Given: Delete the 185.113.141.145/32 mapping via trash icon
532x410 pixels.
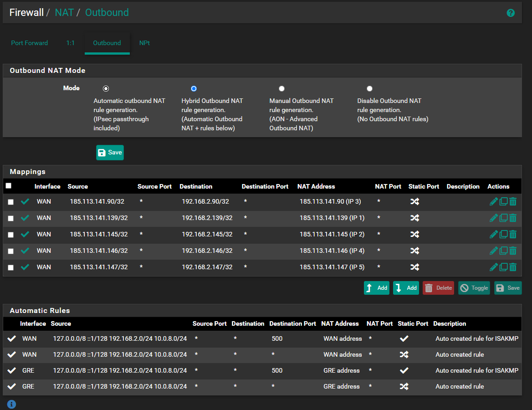Looking at the screenshot, I should point(513,235).
